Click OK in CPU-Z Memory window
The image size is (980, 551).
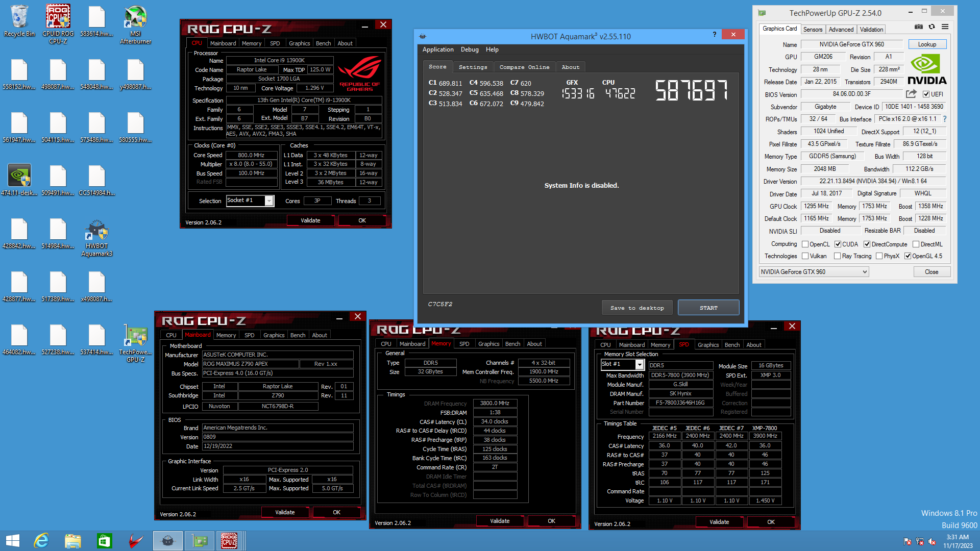point(551,521)
